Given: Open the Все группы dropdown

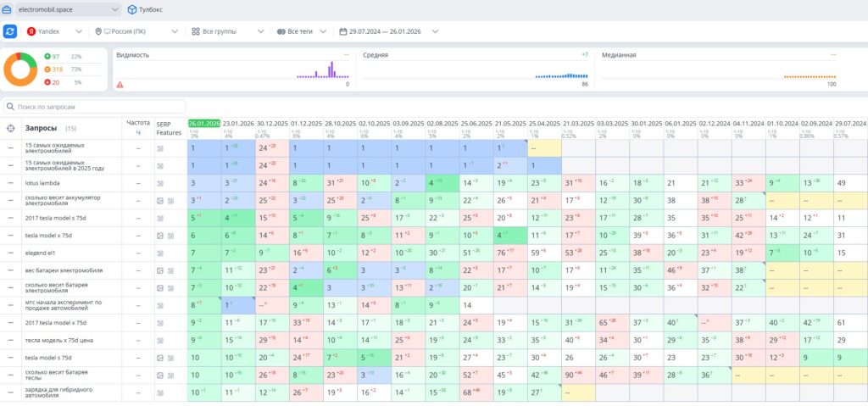Looking at the screenshot, I should click(227, 31).
